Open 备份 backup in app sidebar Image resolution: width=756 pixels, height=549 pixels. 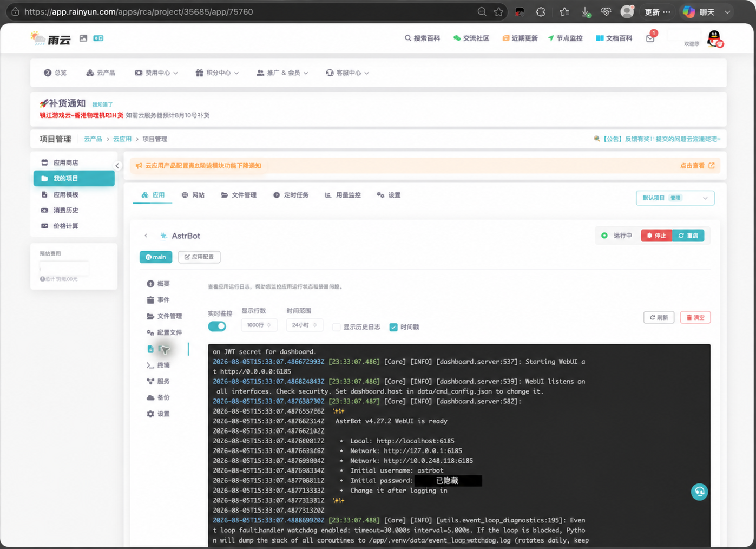coord(158,397)
